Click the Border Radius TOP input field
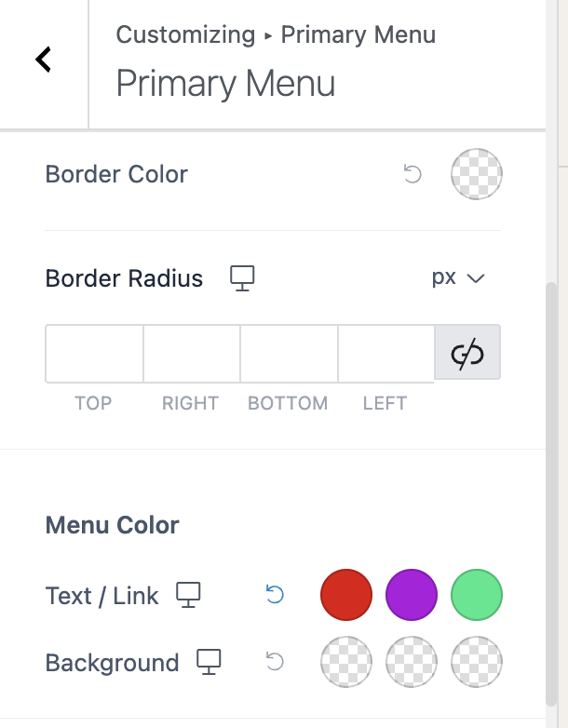 click(x=94, y=353)
